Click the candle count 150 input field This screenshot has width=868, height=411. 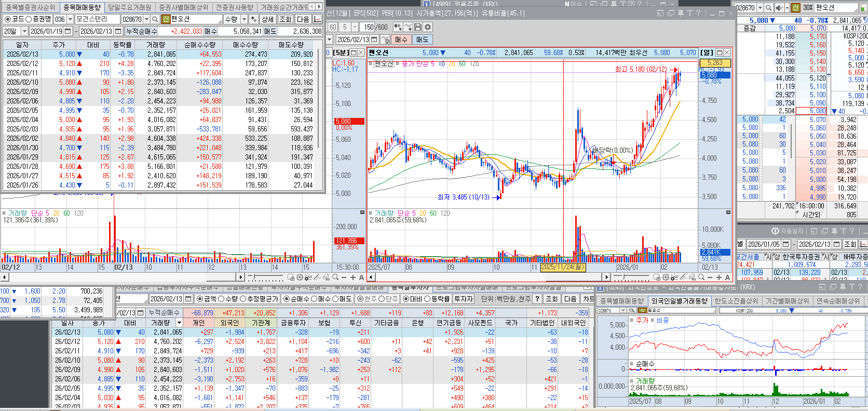368,27
